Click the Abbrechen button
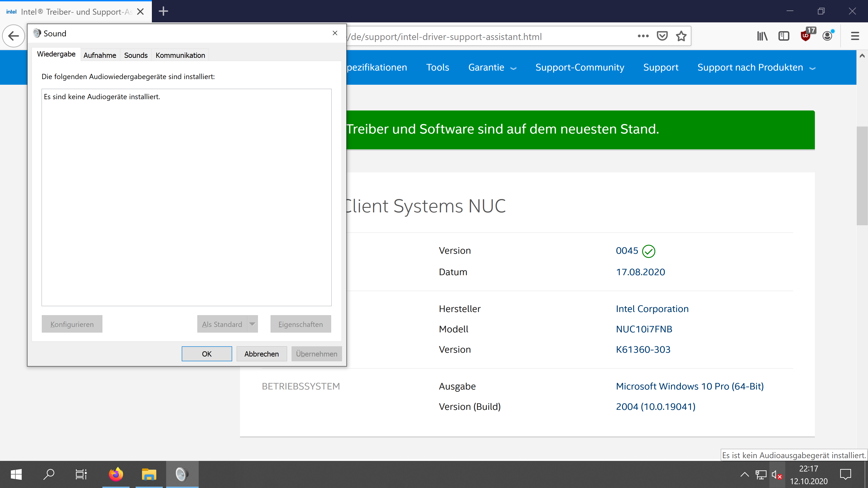The image size is (868, 488). click(x=262, y=354)
